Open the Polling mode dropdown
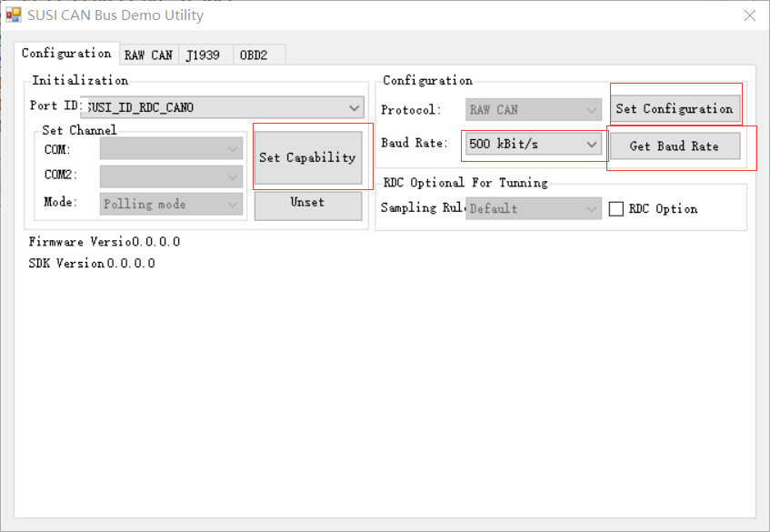 pyautogui.click(x=172, y=204)
